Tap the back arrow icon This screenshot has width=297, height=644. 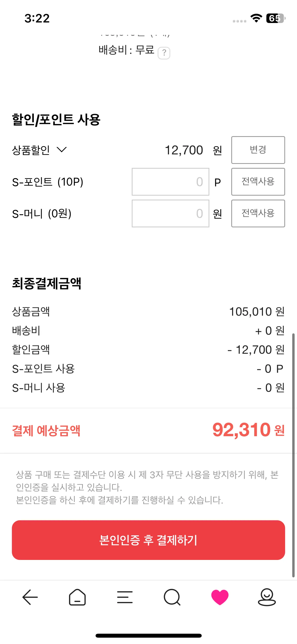click(x=30, y=597)
